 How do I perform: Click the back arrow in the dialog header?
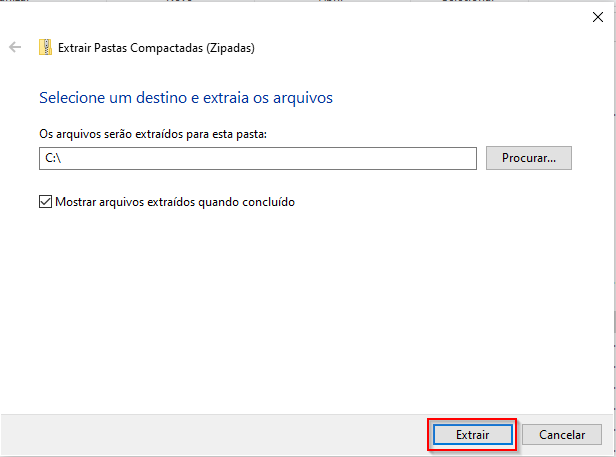[15, 47]
